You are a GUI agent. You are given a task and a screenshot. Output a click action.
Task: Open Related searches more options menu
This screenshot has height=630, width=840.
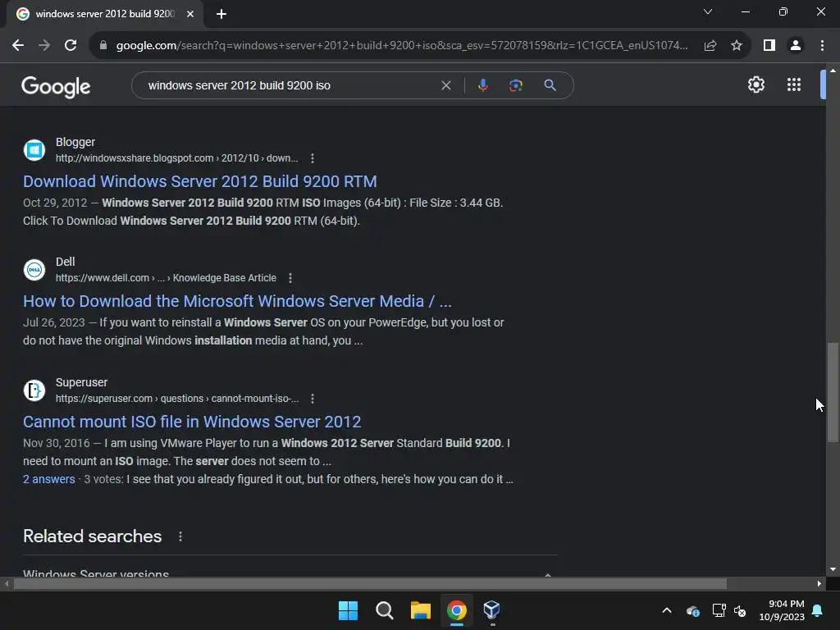pyautogui.click(x=180, y=536)
